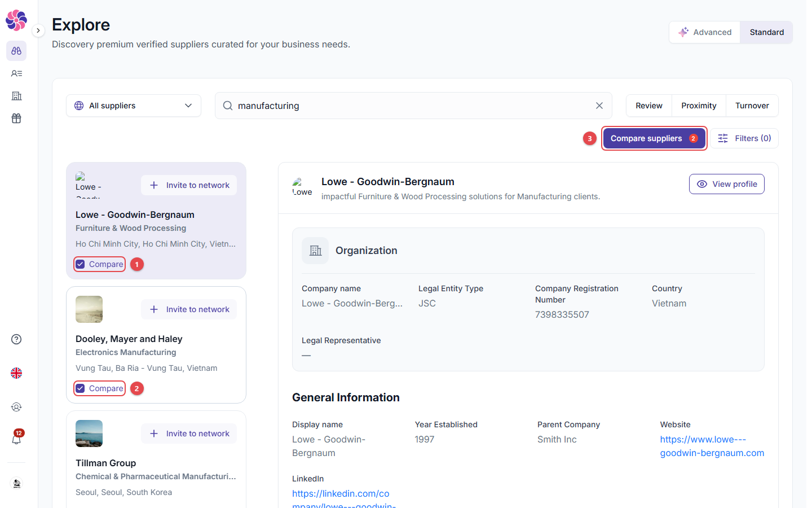This screenshot has width=812, height=508.
Task: Switch to Advanced search mode
Action: tap(705, 32)
